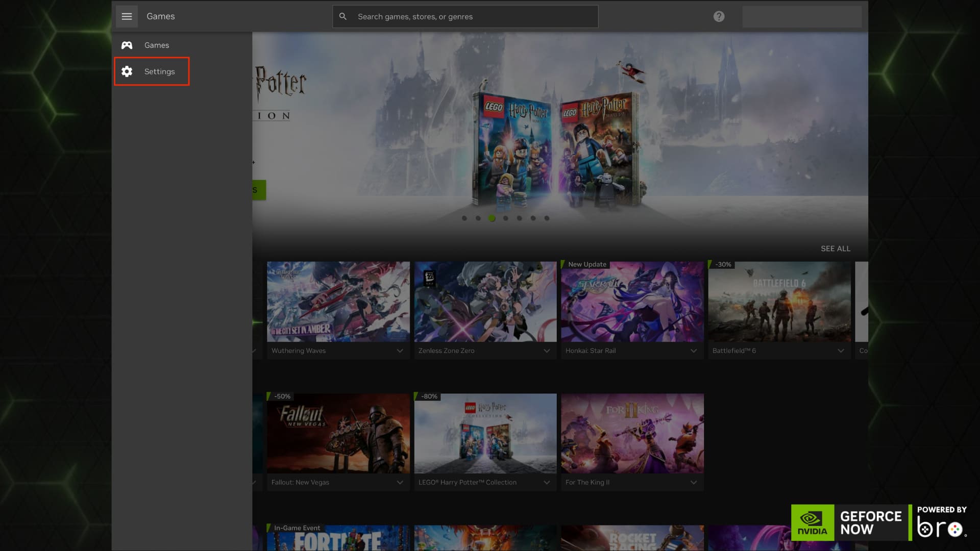Select second carousel dot
This screenshot has width=980, height=551.
(x=478, y=218)
